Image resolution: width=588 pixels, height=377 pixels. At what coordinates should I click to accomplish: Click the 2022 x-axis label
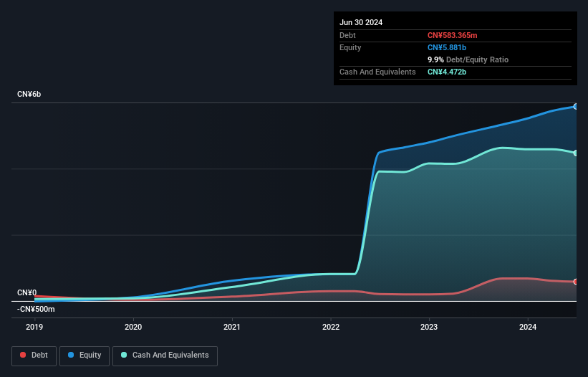point(331,327)
